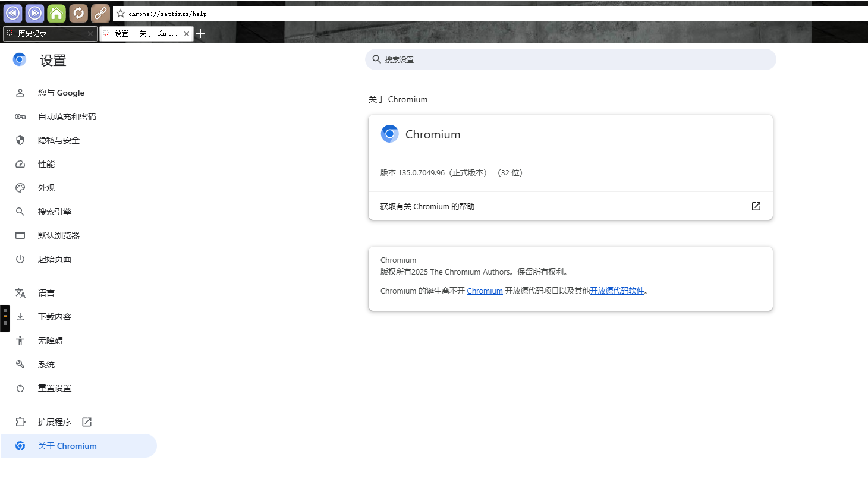Screen dimensions: 868x479
Task: Click the version text 版本 135.0.7049.96
Action: click(413, 172)
